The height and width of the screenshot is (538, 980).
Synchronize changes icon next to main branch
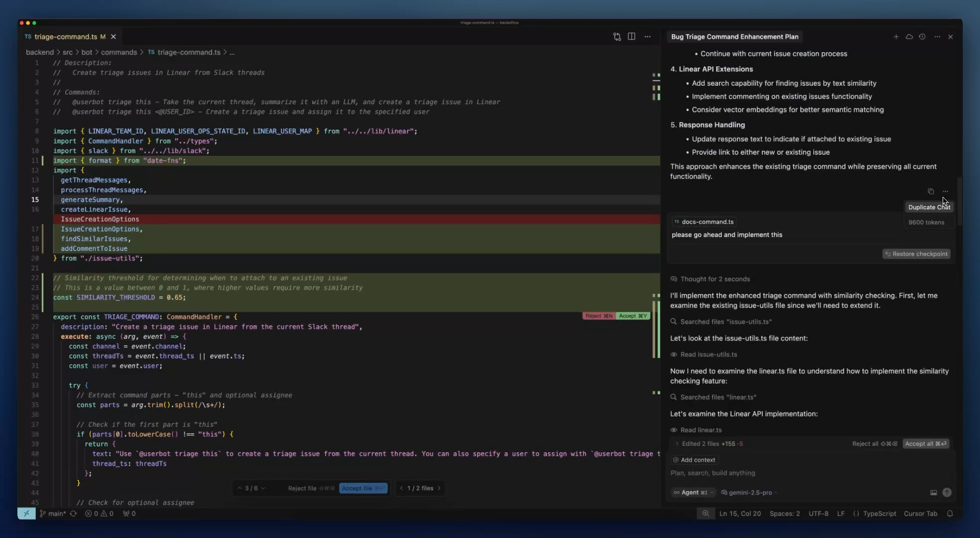(73, 514)
